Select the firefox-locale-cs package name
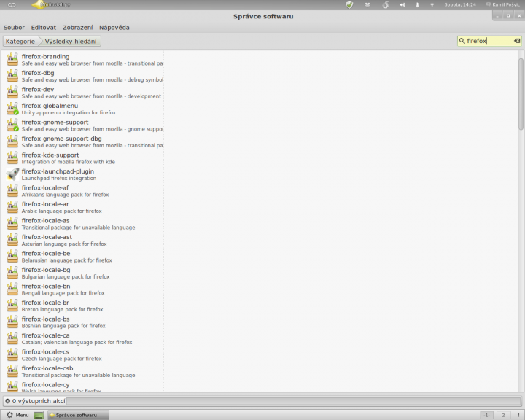The image size is (525, 420). click(x=45, y=352)
